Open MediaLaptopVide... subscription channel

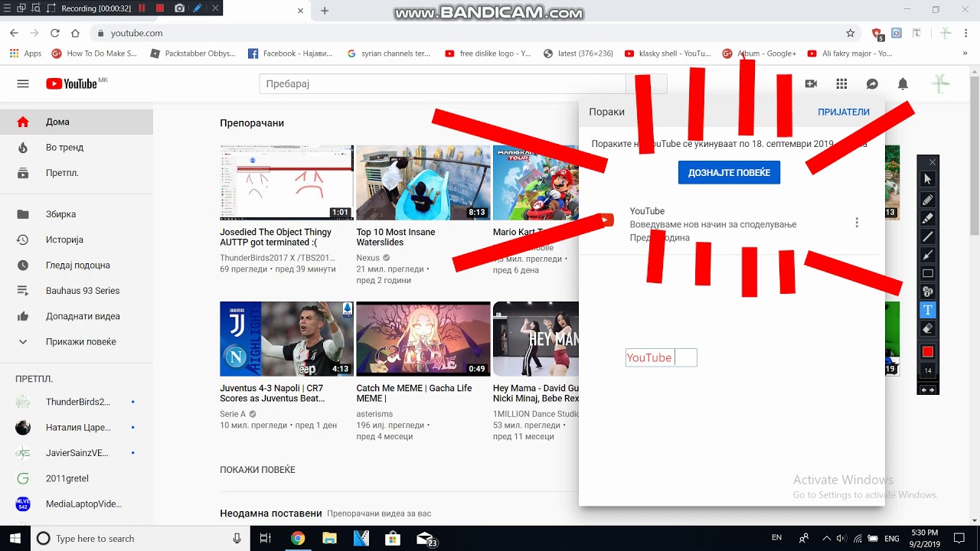[x=77, y=504]
